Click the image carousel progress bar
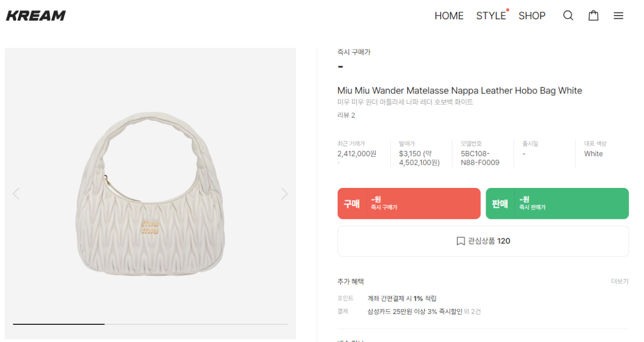 [150, 324]
